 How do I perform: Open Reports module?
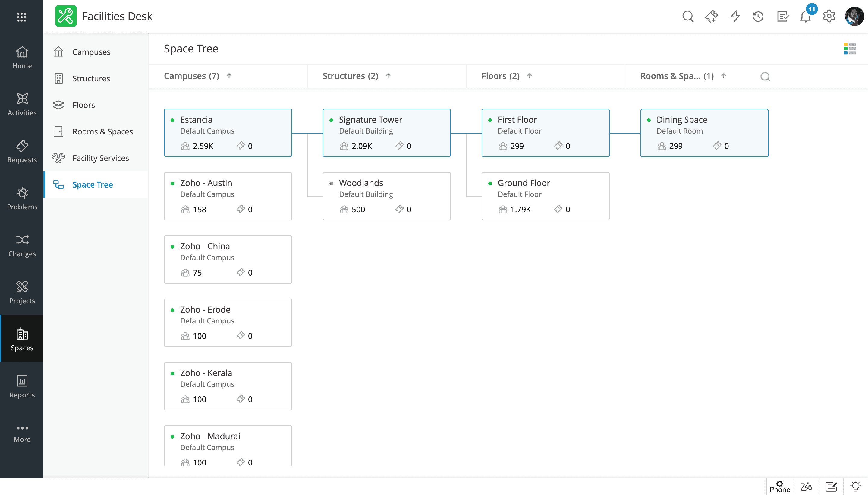point(22,386)
